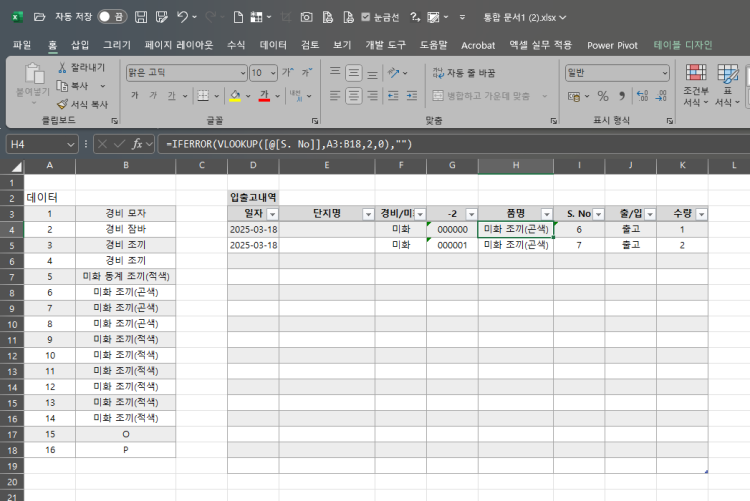Click the Save icon in the quick access toolbar
The image size is (750, 501).
141,17
